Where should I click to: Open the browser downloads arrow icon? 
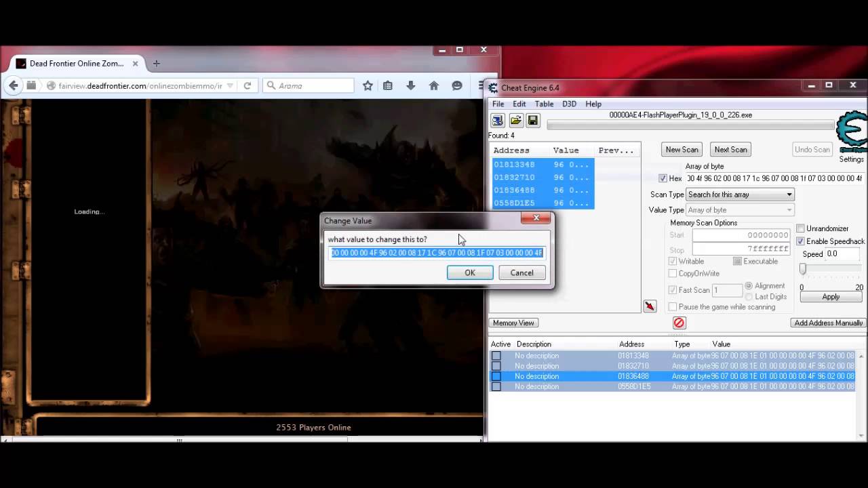point(411,85)
